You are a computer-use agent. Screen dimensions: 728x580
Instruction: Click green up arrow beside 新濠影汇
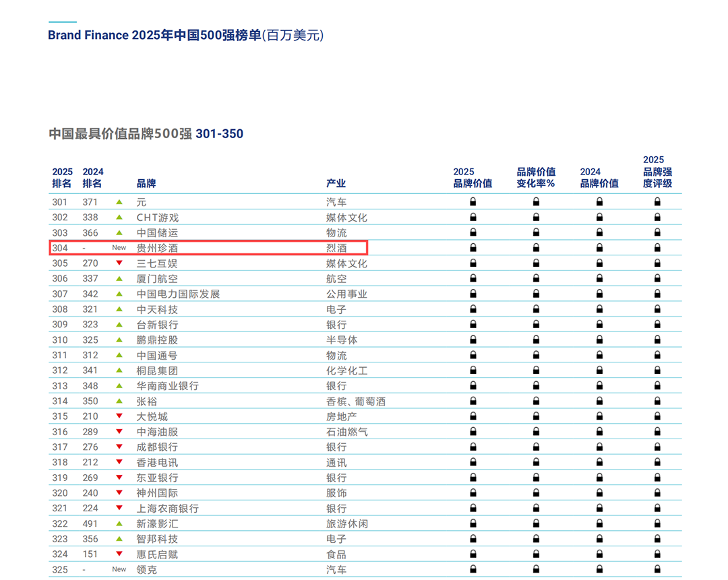tap(119, 523)
